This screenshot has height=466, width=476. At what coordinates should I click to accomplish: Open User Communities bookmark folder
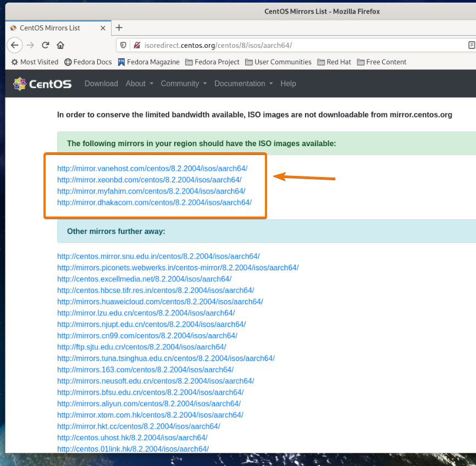[x=278, y=62]
